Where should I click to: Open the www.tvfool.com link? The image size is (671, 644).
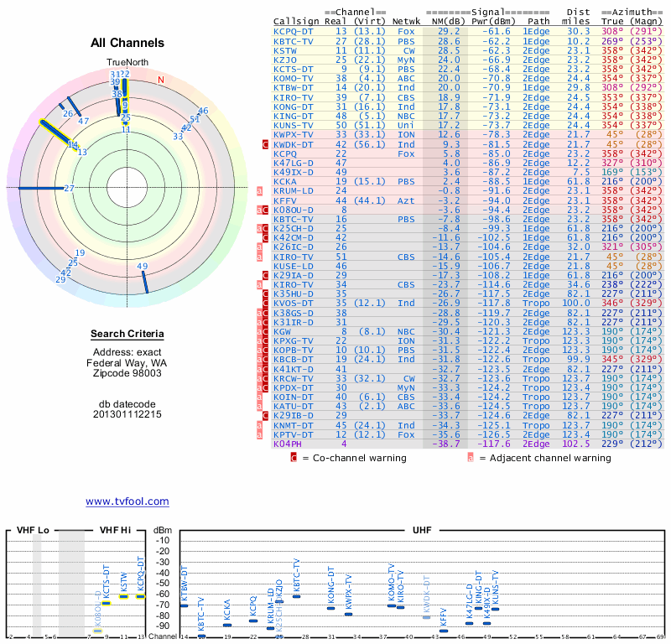[x=127, y=501]
